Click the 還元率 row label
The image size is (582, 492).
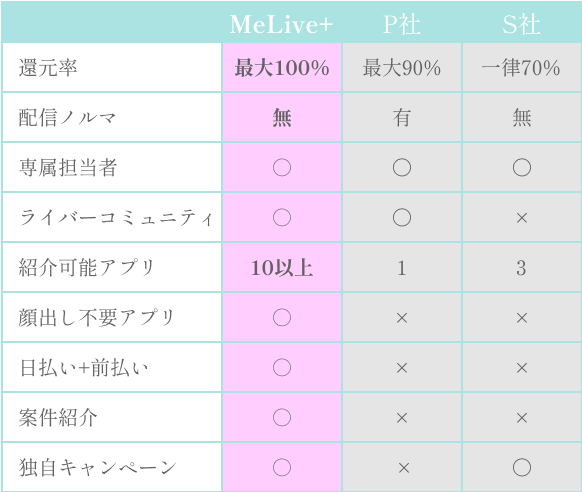(x=48, y=68)
